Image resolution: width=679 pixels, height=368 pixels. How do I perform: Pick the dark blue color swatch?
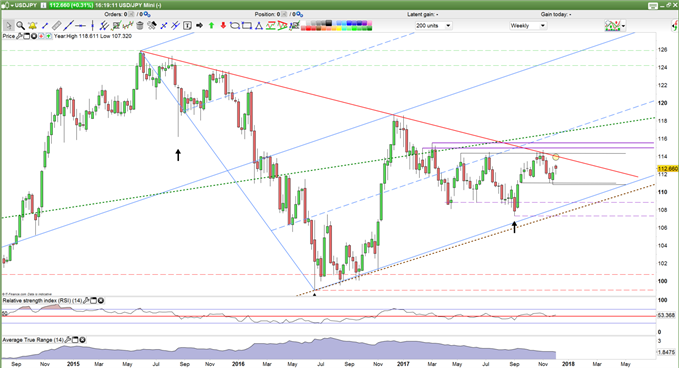point(359,23)
